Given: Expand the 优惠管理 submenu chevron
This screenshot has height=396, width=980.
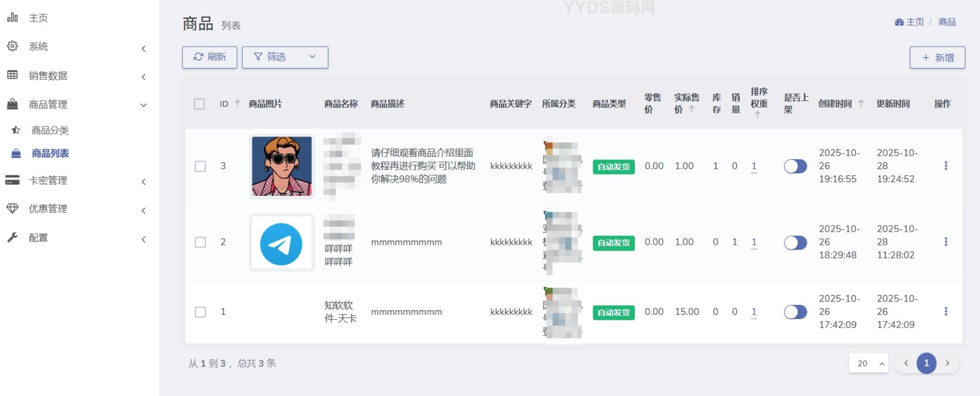Looking at the screenshot, I should (x=144, y=211).
